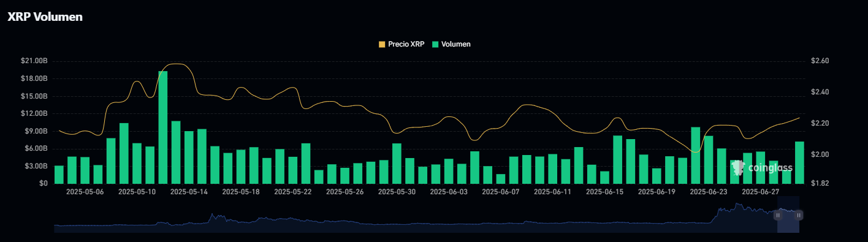Grab the left handle of range slider
This screenshot has width=868, height=242.
click(778, 215)
